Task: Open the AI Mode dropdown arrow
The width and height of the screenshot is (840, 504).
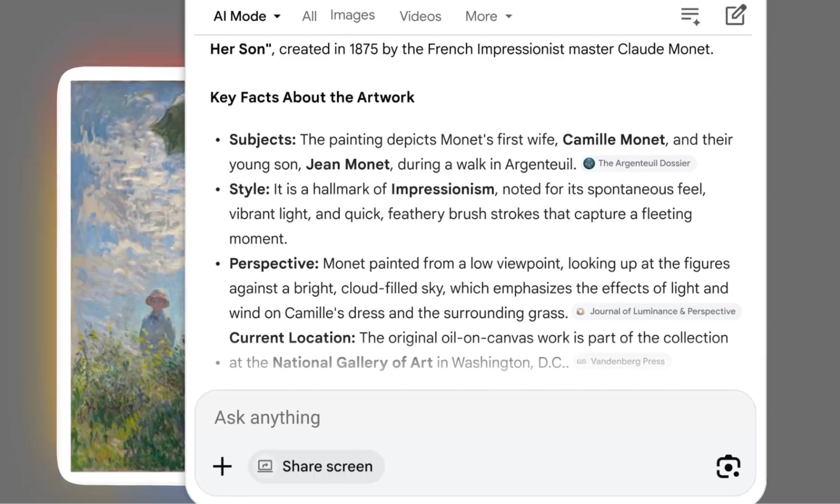Action: [277, 16]
